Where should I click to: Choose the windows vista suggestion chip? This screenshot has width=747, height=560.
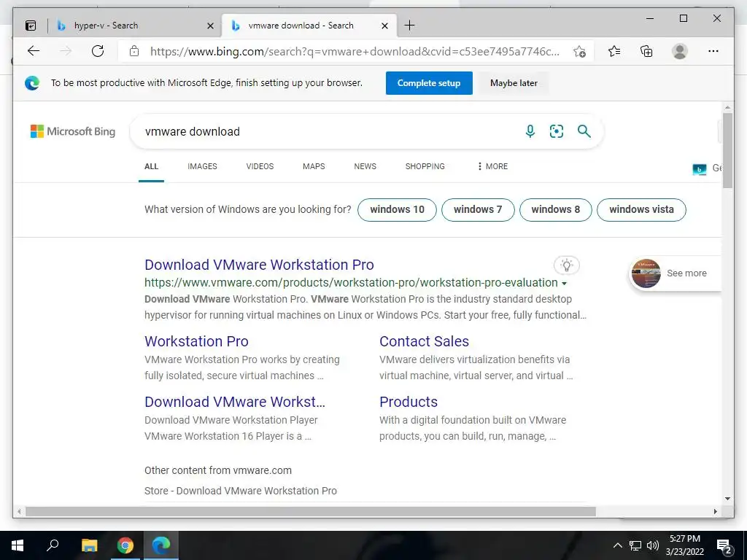point(641,209)
